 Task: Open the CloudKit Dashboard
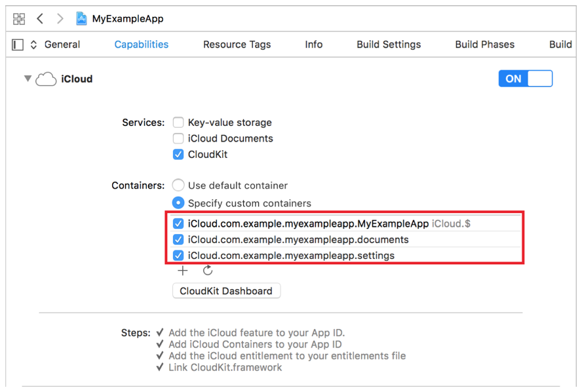(226, 291)
